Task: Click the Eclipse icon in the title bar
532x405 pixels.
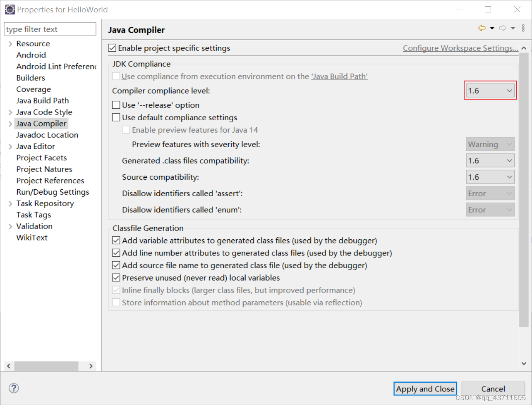Action: pos(10,9)
